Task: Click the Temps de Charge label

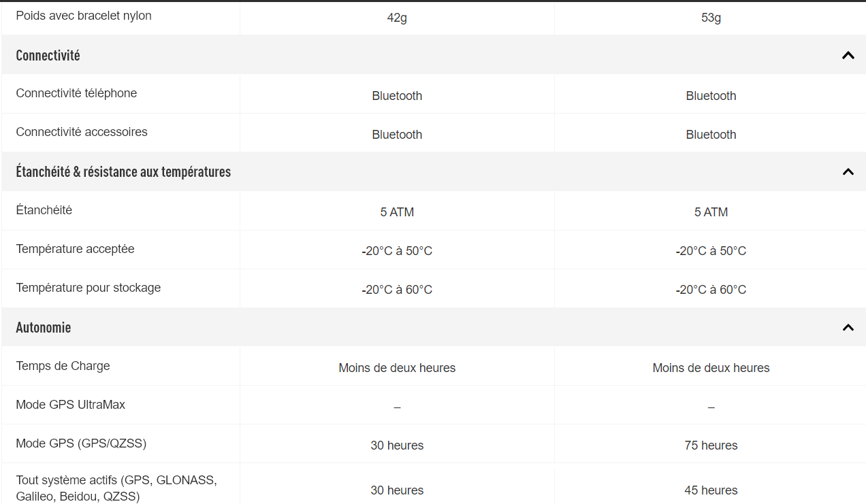Action: coord(63,366)
